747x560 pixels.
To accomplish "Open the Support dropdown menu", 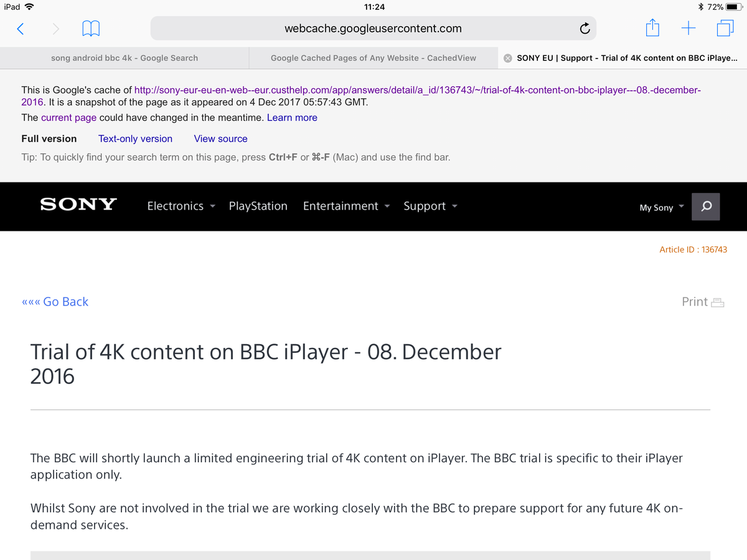I will click(430, 206).
